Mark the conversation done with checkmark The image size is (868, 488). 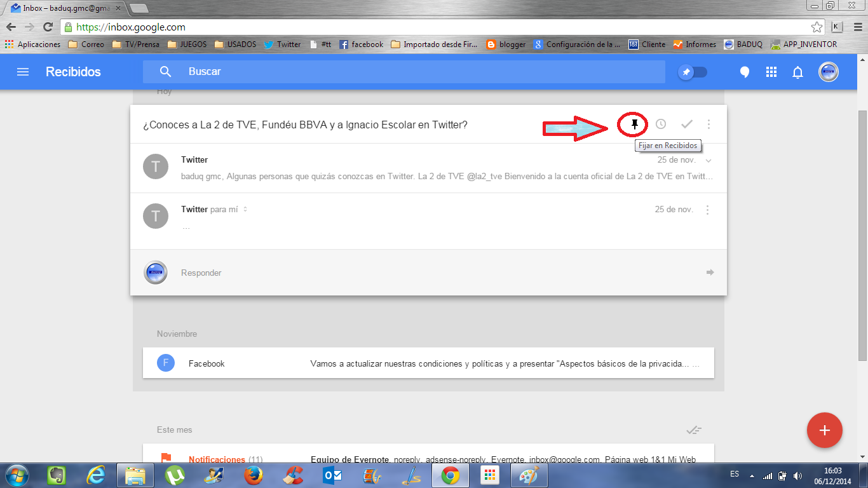tap(686, 125)
